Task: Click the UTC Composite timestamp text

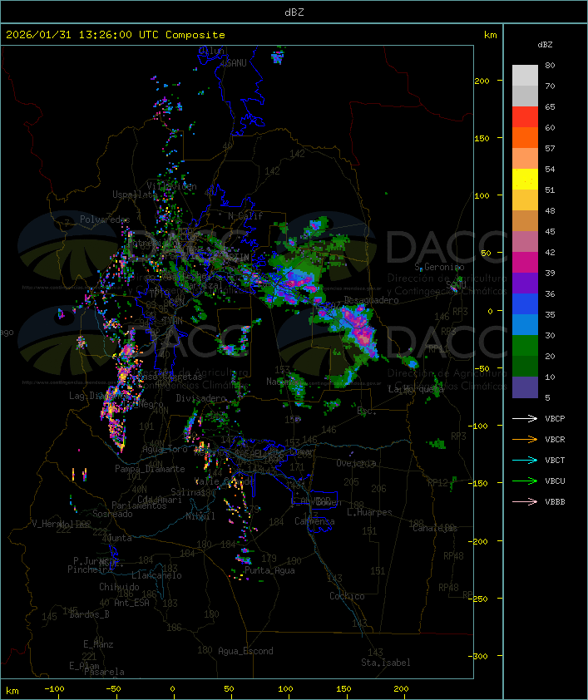Action: tap(116, 35)
